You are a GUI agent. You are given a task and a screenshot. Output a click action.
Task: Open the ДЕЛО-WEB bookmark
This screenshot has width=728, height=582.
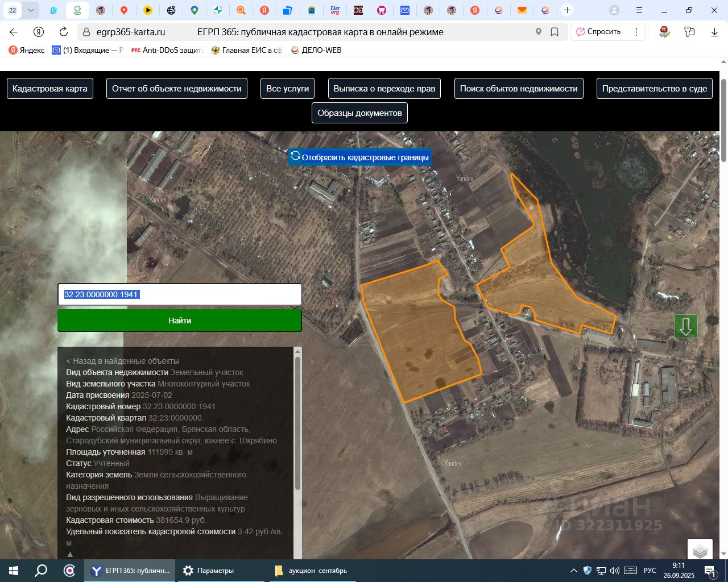316,50
